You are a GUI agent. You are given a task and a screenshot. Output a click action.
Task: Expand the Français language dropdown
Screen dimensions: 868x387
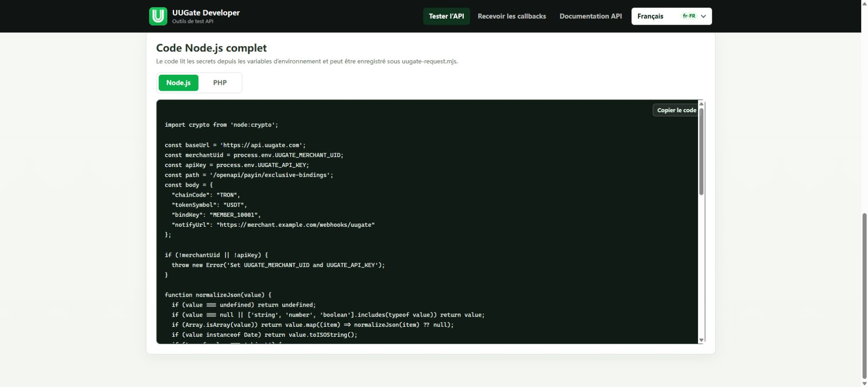pyautogui.click(x=671, y=16)
